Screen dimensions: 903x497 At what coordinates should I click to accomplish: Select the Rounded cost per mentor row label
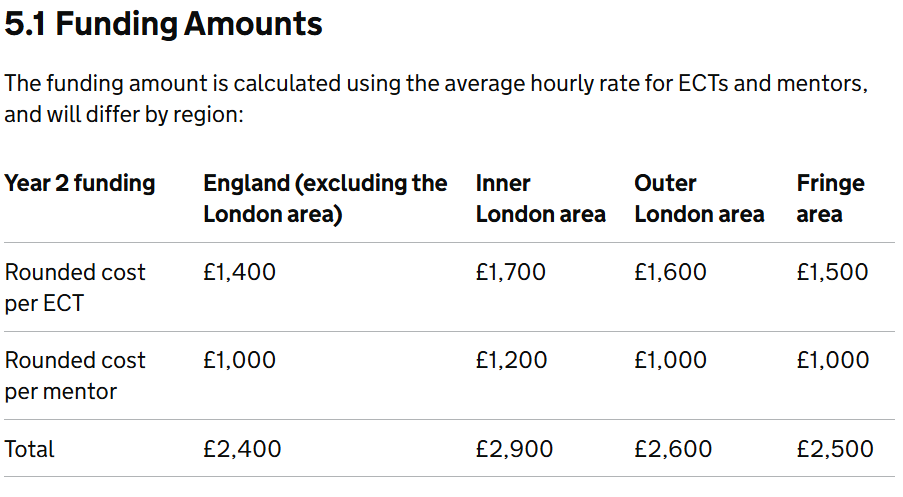pos(75,375)
